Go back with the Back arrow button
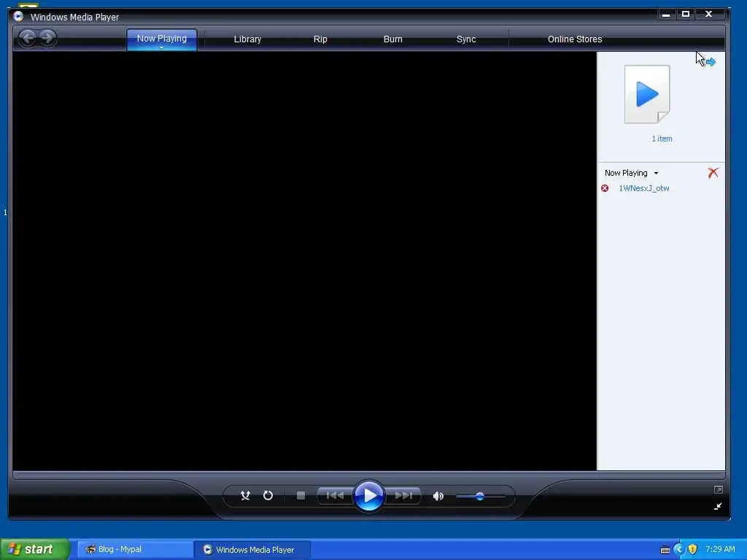This screenshot has height=560, width=747. 28,38
